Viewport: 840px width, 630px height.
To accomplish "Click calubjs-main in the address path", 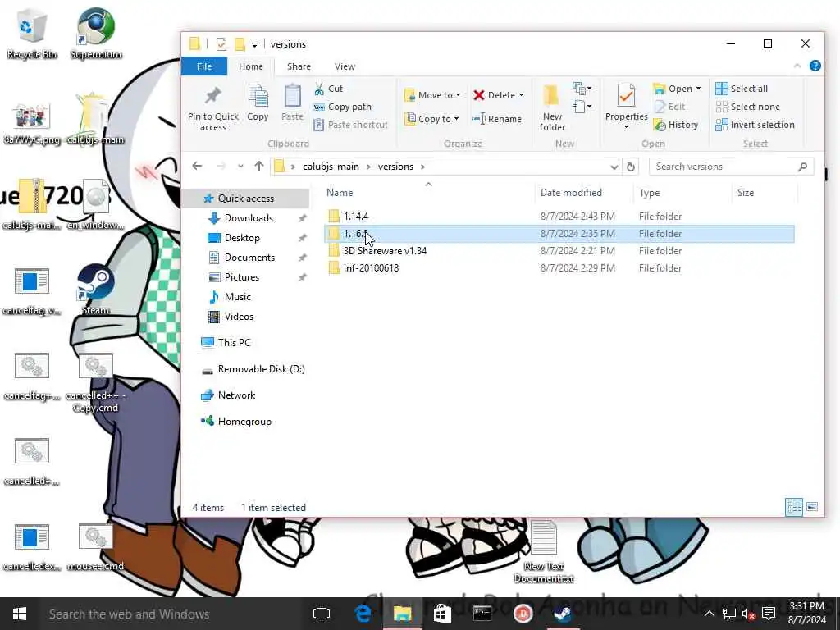I will pos(331,167).
